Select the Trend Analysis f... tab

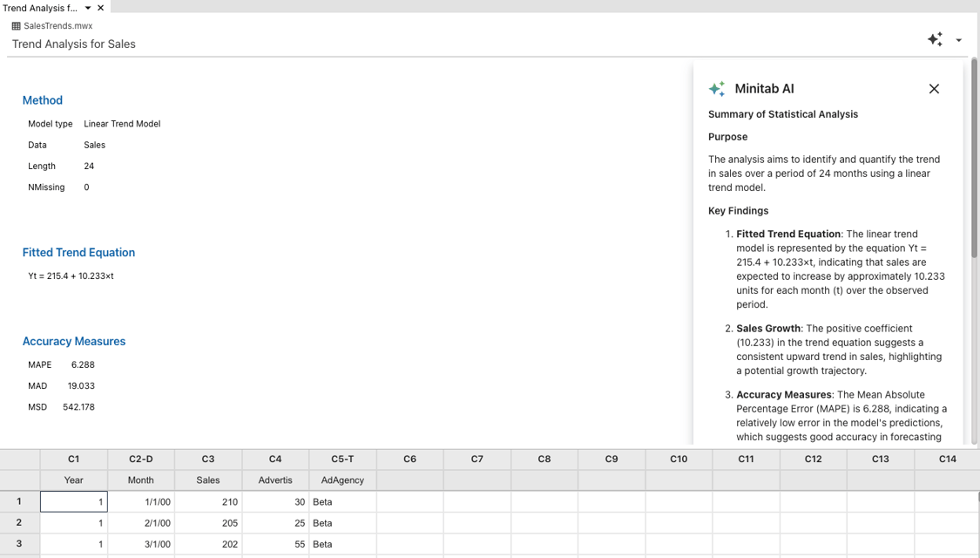click(44, 7)
